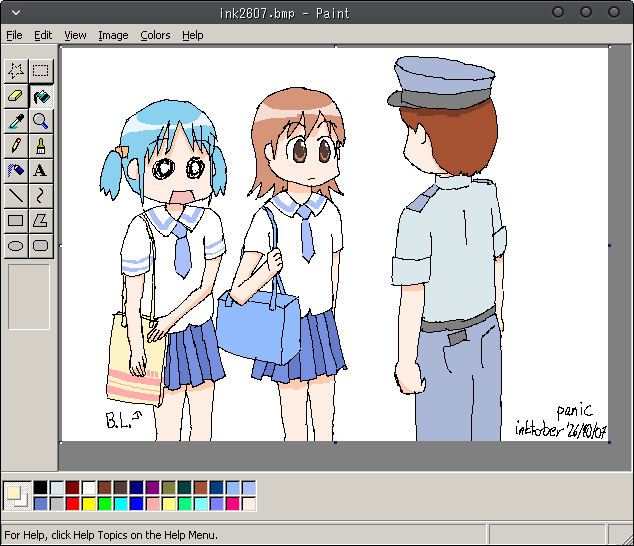Select the dark grayish-brown swatch

pos(120,487)
